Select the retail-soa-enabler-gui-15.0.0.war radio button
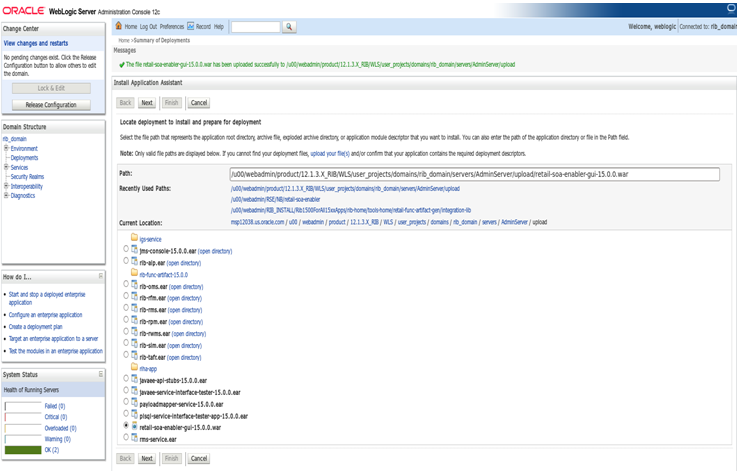This screenshot has width=737, height=472. pos(126,425)
